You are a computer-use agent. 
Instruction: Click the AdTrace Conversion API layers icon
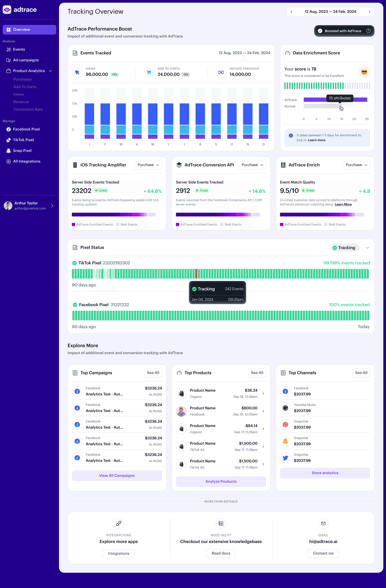(179, 165)
